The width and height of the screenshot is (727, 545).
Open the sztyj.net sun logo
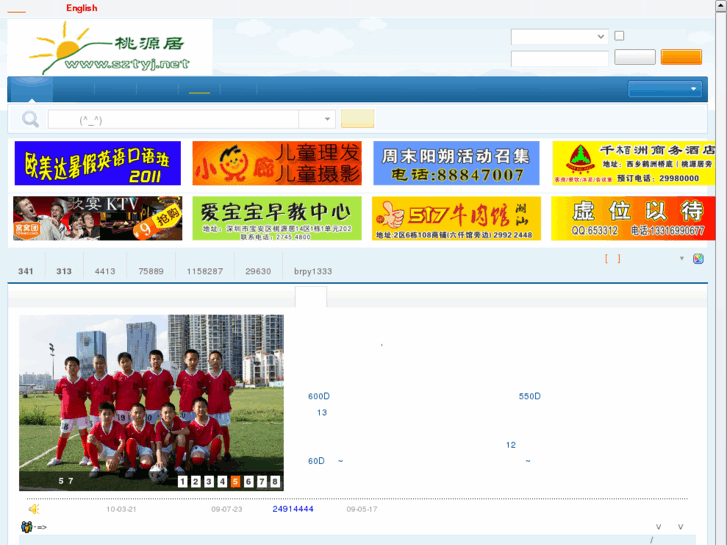pos(110,47)
